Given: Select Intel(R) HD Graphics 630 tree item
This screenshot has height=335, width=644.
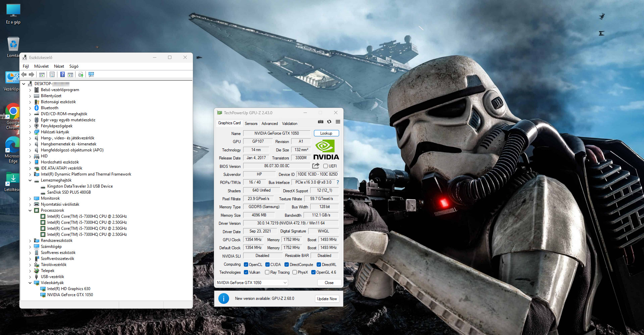Looking at the screenshot, I should click(x=69, y=289).
